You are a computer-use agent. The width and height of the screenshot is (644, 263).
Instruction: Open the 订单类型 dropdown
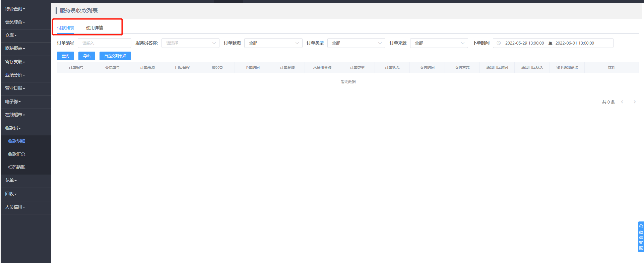[356, 43]
